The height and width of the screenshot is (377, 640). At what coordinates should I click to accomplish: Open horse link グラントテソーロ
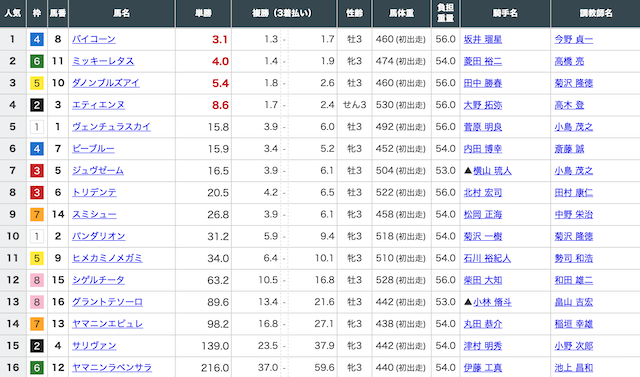[x=107, y=302]
